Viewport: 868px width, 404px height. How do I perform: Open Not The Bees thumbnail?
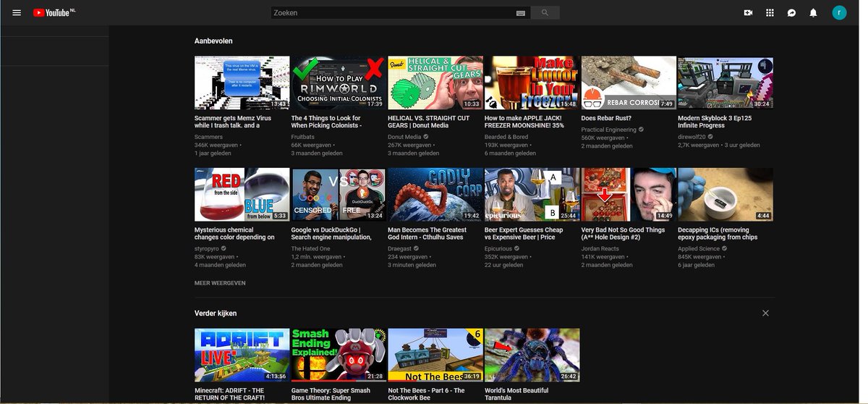(x=435, y=355)
